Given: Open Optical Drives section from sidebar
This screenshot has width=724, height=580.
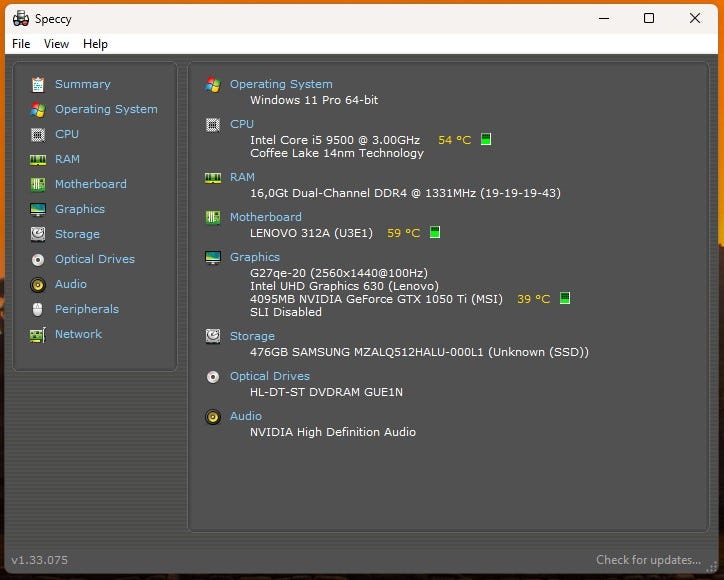Looking at the screenshot, I should [x=95, y=259].
